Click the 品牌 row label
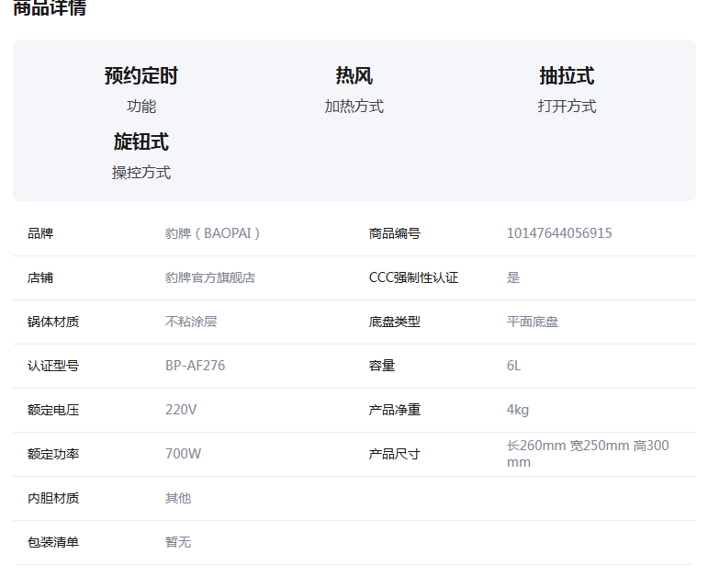 tap(40, 233)
